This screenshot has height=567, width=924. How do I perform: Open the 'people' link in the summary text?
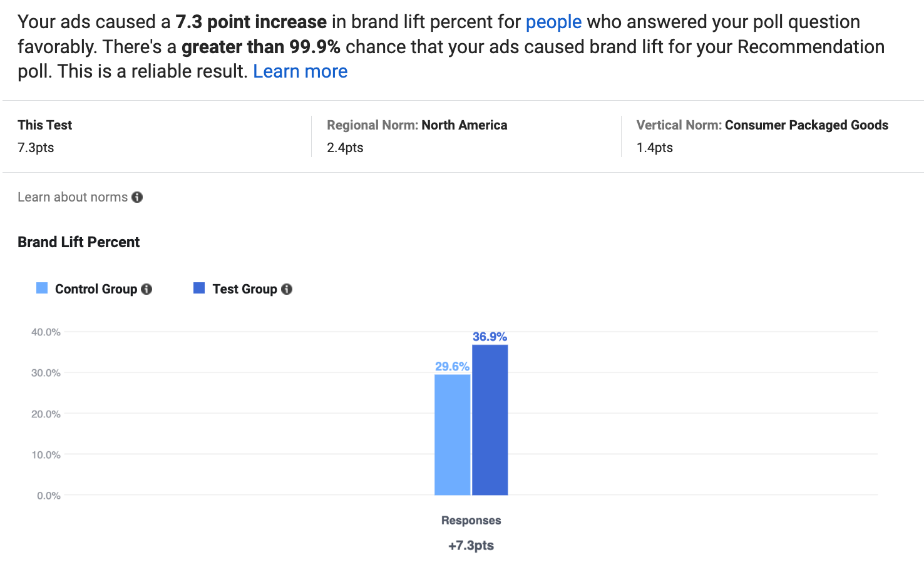click(x=553, y=21)
